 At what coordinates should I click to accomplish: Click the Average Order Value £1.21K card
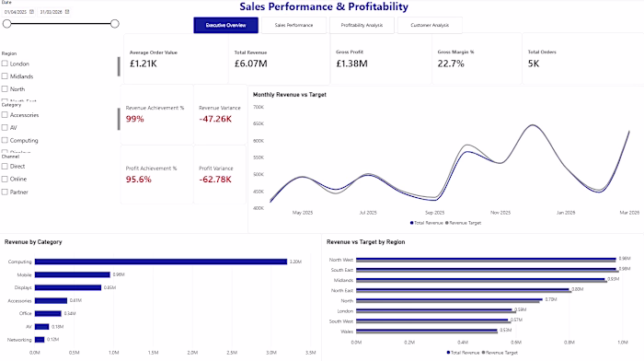[x=177, y=59]
